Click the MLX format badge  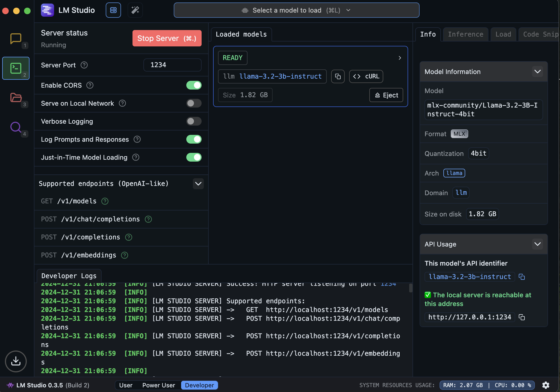pos(459,134)
